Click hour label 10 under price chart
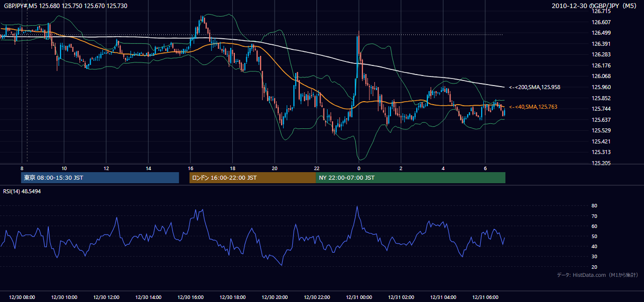 click(64, 168)
